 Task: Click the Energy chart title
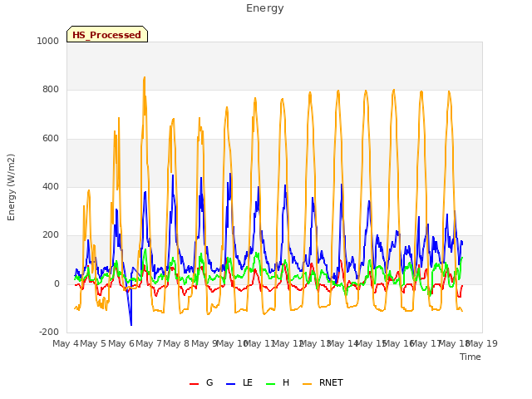(265, 8)
